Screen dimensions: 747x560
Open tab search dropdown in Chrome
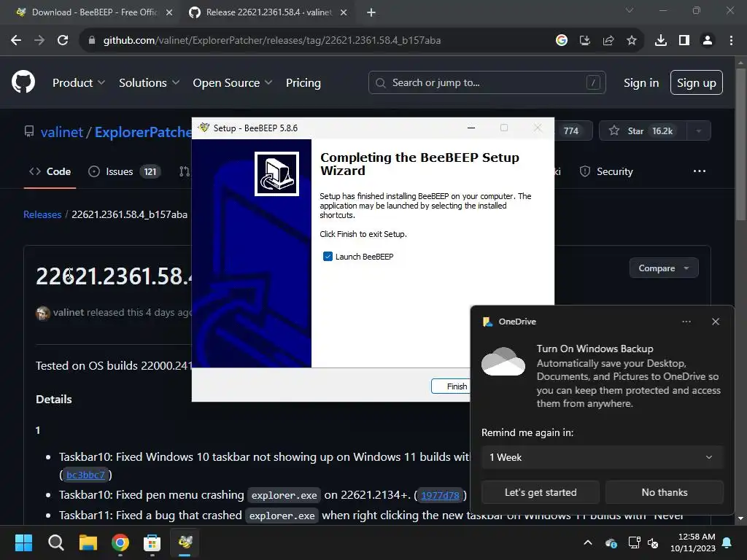(630, 10)
